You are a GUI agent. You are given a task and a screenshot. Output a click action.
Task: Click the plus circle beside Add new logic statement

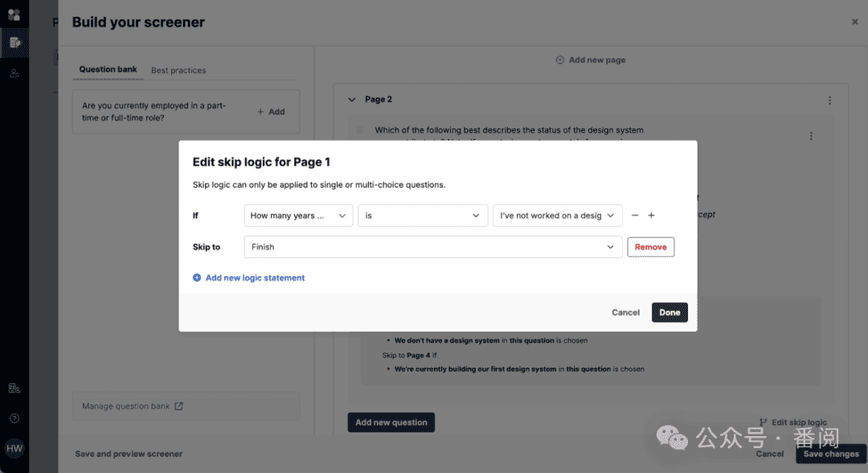(197, 278)
